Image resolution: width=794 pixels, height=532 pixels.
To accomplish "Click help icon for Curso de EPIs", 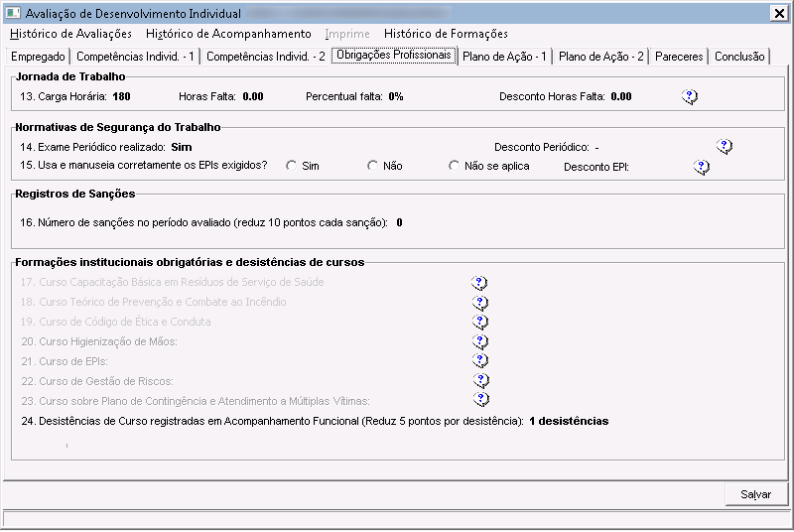I will pyautogui.click(x=479, y=361).
